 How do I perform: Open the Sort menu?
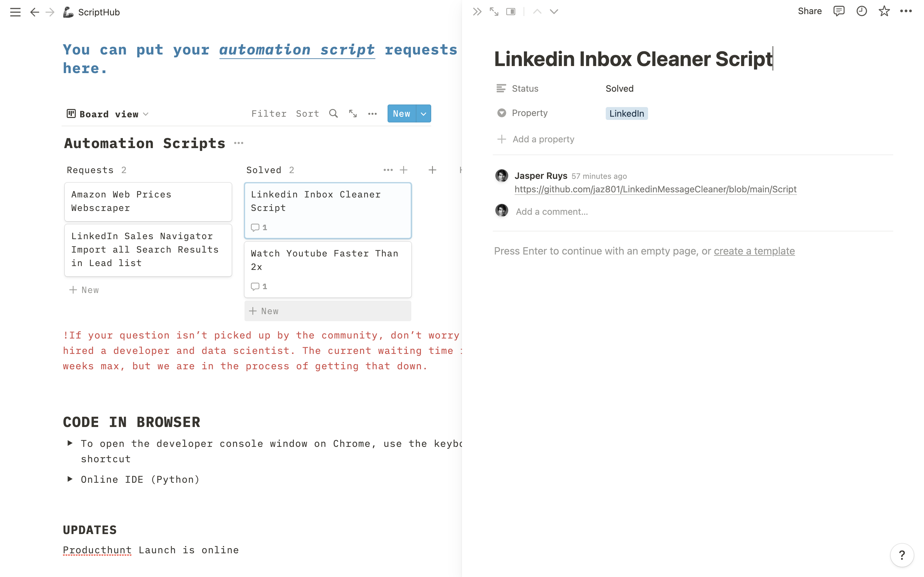307,114
